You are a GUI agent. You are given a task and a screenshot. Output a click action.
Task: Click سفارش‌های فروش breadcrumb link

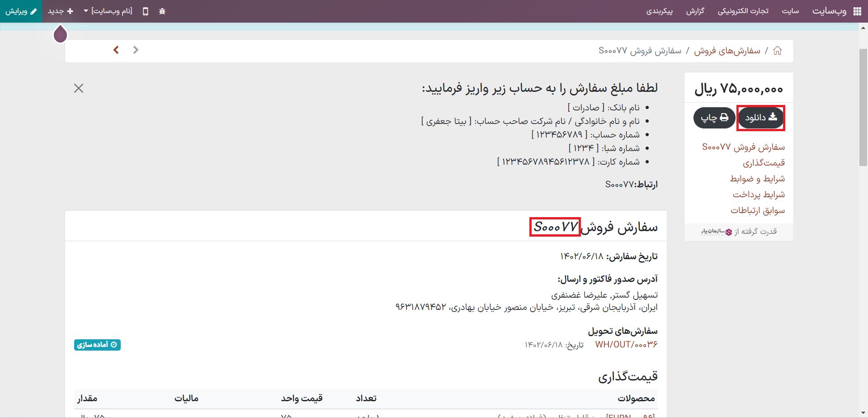coord(727,51)
